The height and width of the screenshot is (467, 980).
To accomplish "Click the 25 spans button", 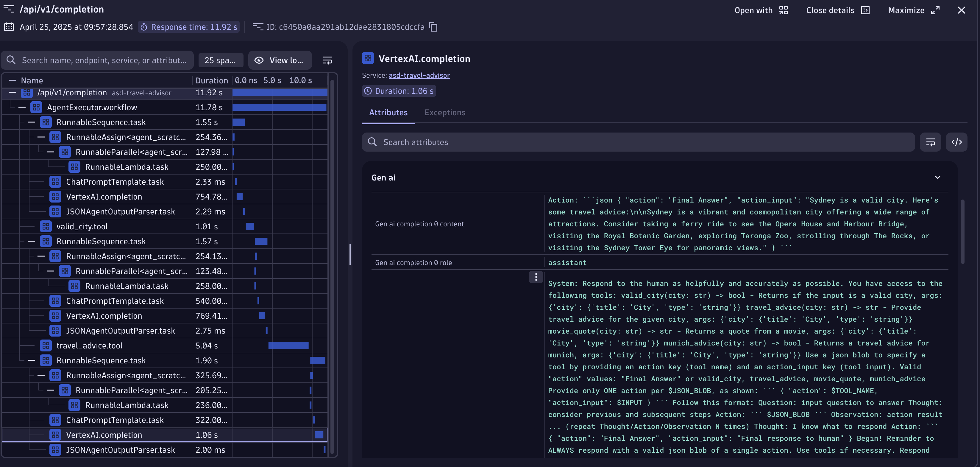I will [x=221, y=60].
